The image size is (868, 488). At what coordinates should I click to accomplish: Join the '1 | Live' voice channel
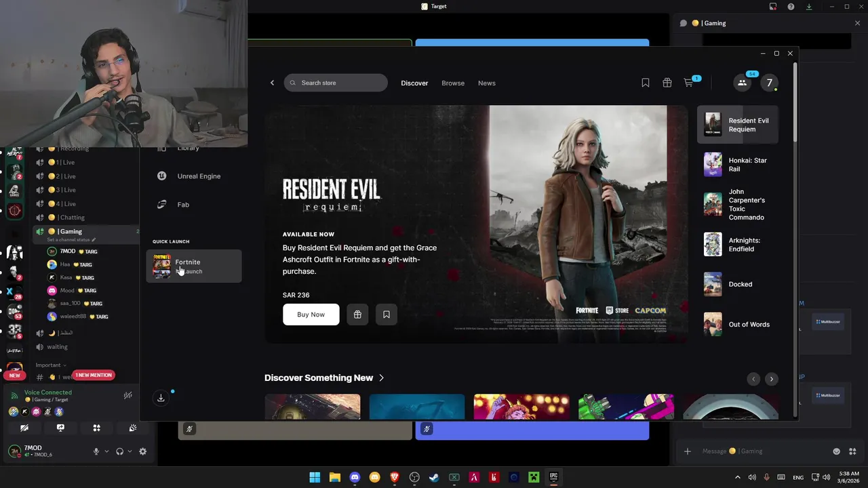point(66,163)
